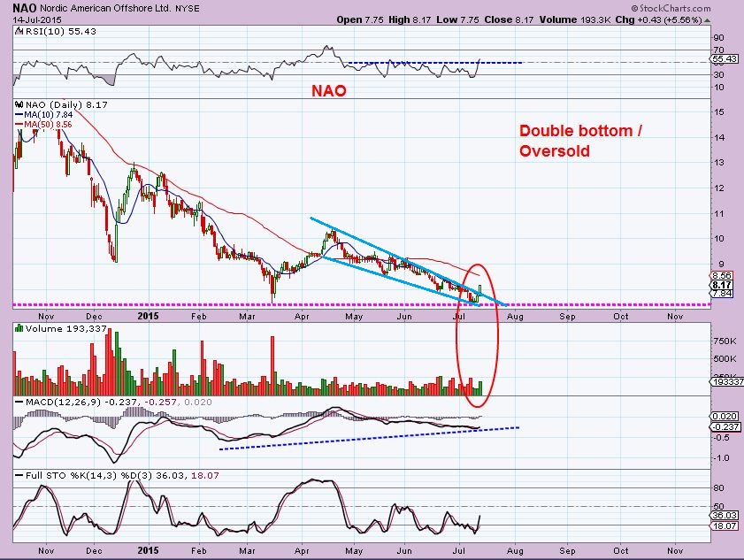Click the Volume 193.3K header value

[575, 20]
